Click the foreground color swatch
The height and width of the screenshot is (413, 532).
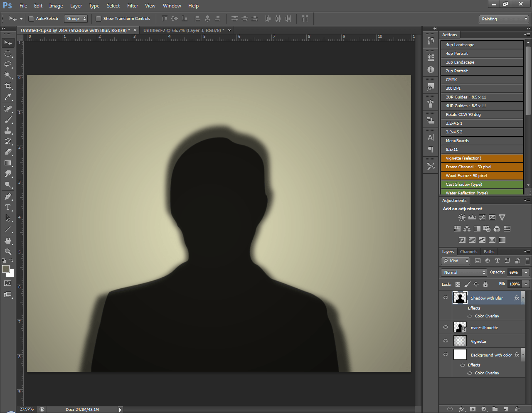point(5,269)
